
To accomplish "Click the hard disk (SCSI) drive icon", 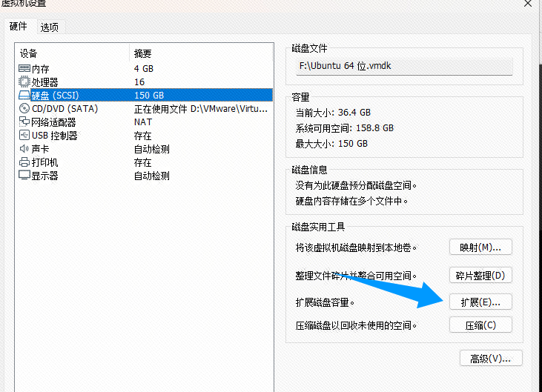I will point(24,95).
